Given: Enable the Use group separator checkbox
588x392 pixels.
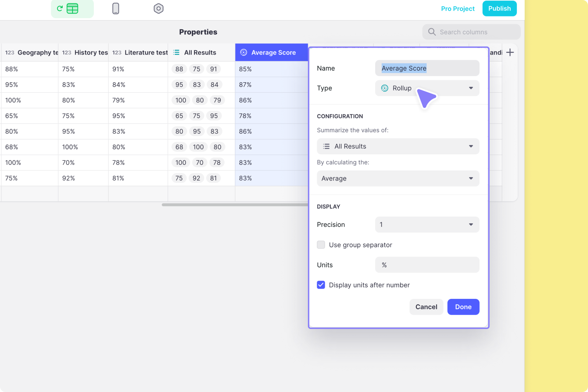Looking at the screenshot, I should [321, 245].
